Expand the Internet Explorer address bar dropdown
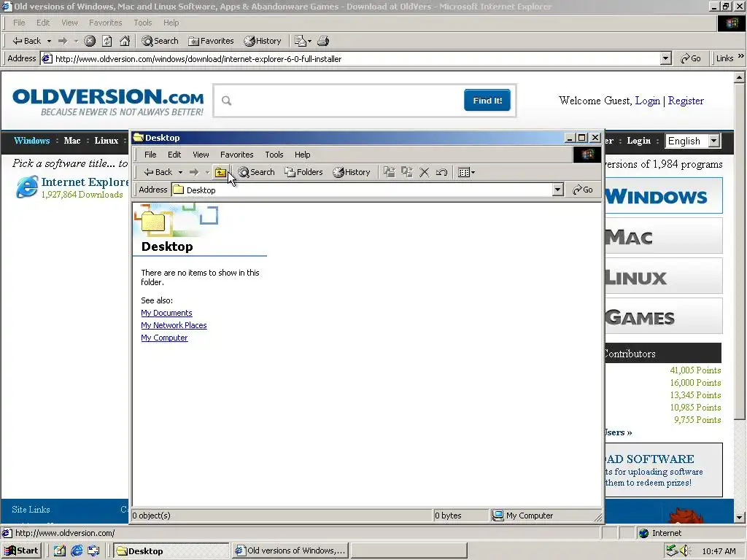 pos(666,59)
